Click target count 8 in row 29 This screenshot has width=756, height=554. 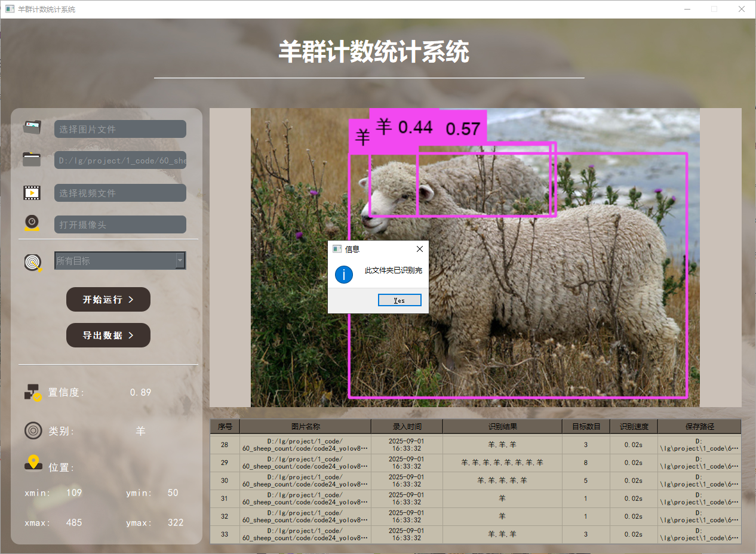tap(586, 463)
